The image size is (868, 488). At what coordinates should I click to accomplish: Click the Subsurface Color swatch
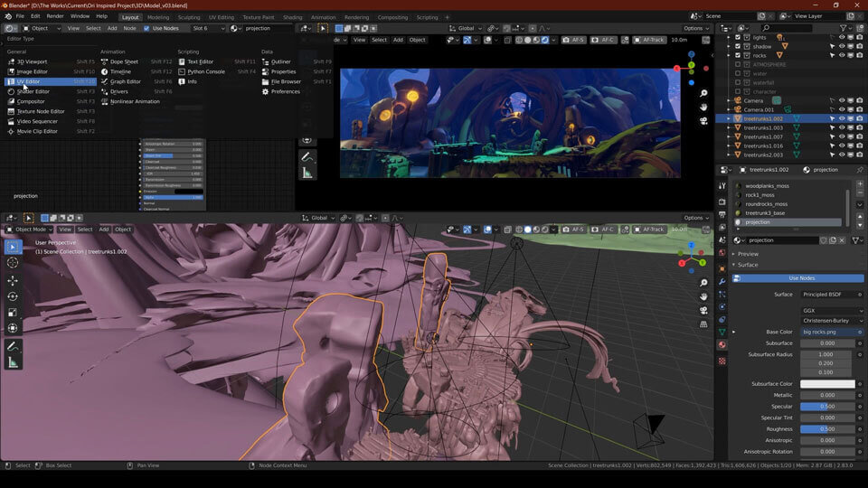pos(827,384)
